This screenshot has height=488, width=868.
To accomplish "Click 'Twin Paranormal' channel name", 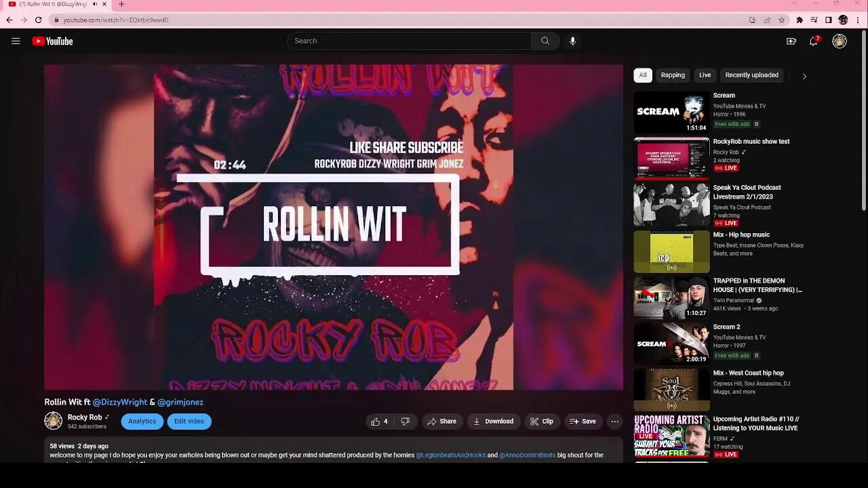I will 734,300.
